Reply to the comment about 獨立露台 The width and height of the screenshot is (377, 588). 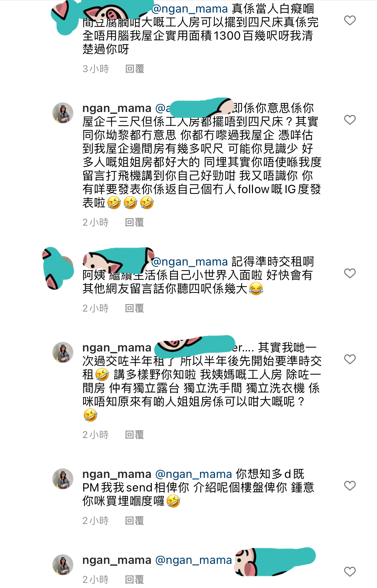[x=134, y=435]
